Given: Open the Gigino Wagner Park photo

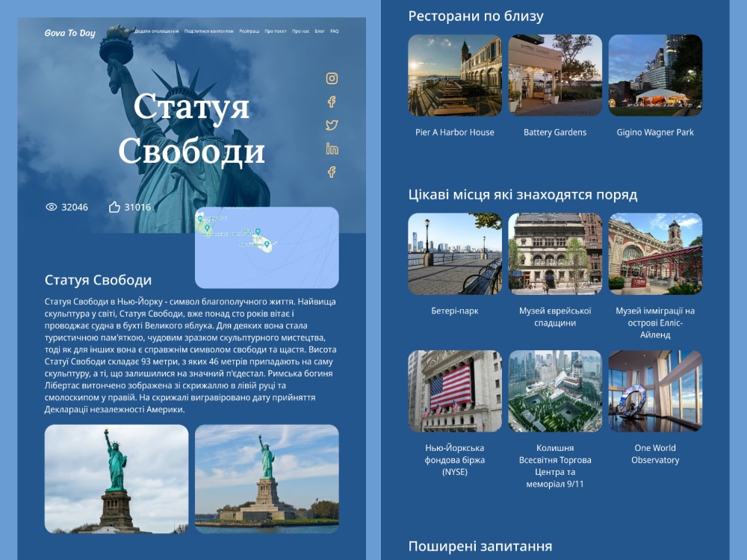Looking at the screenshot, I should [656, 75].
